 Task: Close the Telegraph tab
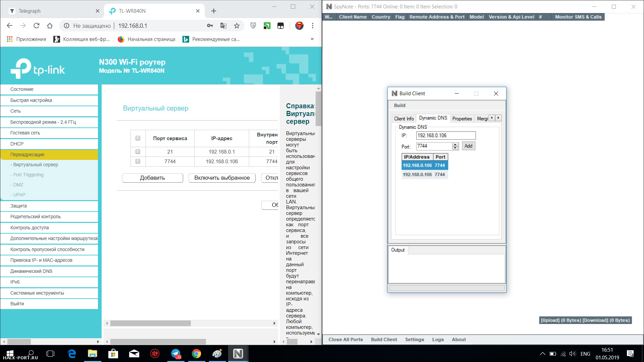(98, 11)
